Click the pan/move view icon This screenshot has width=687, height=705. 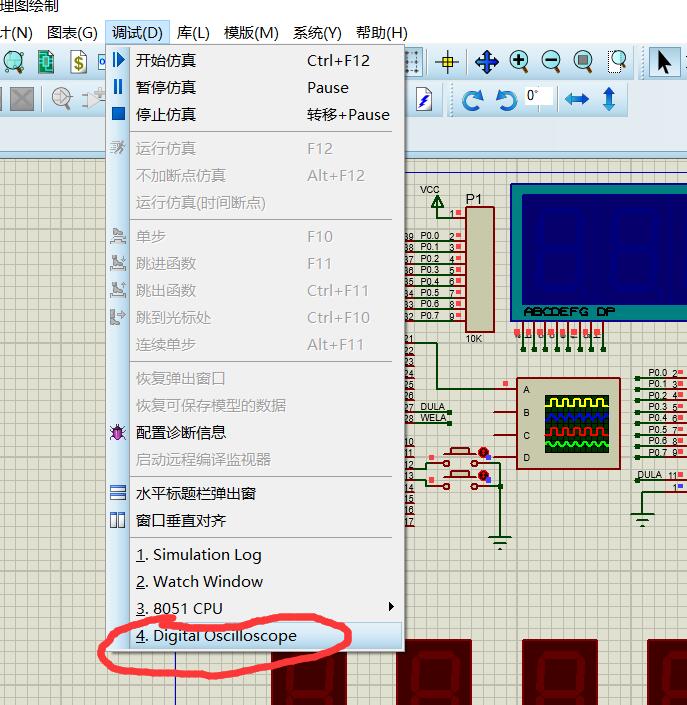487,62
